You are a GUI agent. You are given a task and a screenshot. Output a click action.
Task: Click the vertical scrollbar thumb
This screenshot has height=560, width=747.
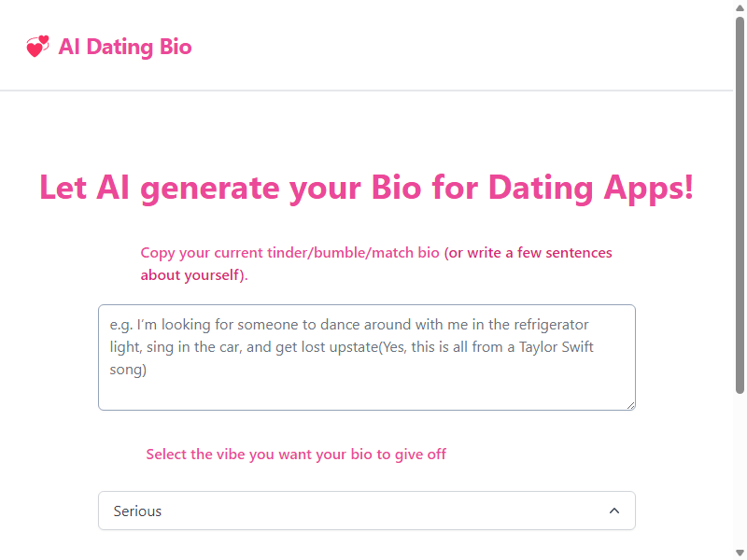point(740,204)
